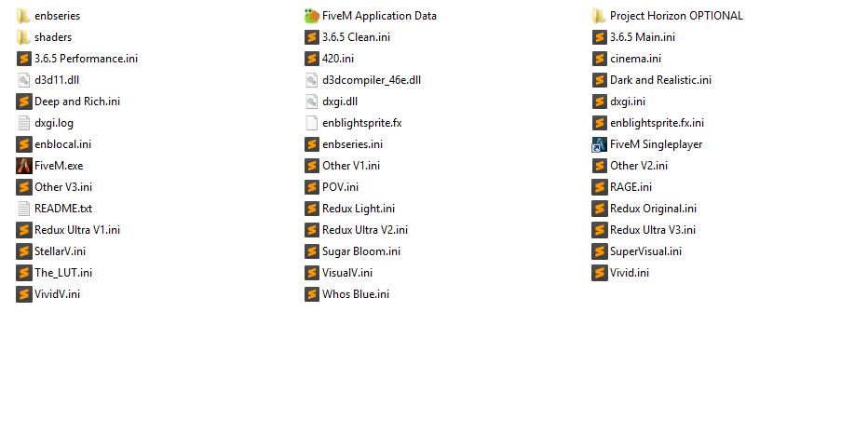Click the d3dcompiler_46e.dll file icon
Image resolution: width=868 pixels, height=447 pixels.
click(312, 80)
